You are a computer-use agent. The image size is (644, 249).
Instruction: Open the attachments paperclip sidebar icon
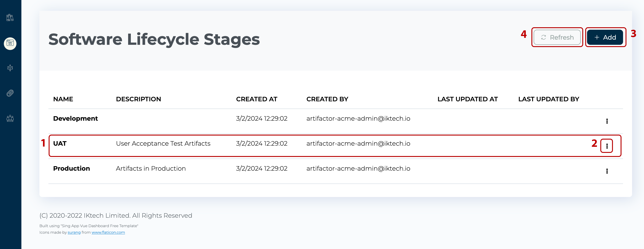10,93
